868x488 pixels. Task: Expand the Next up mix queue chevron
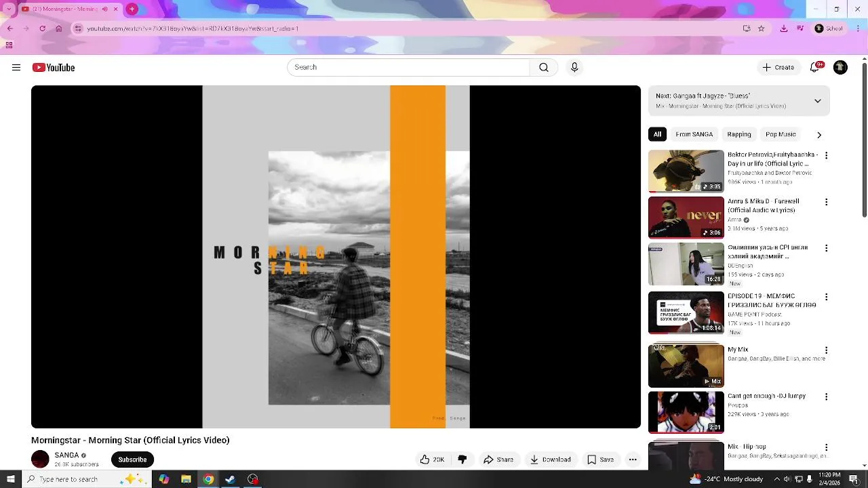[x=818, y=101]
